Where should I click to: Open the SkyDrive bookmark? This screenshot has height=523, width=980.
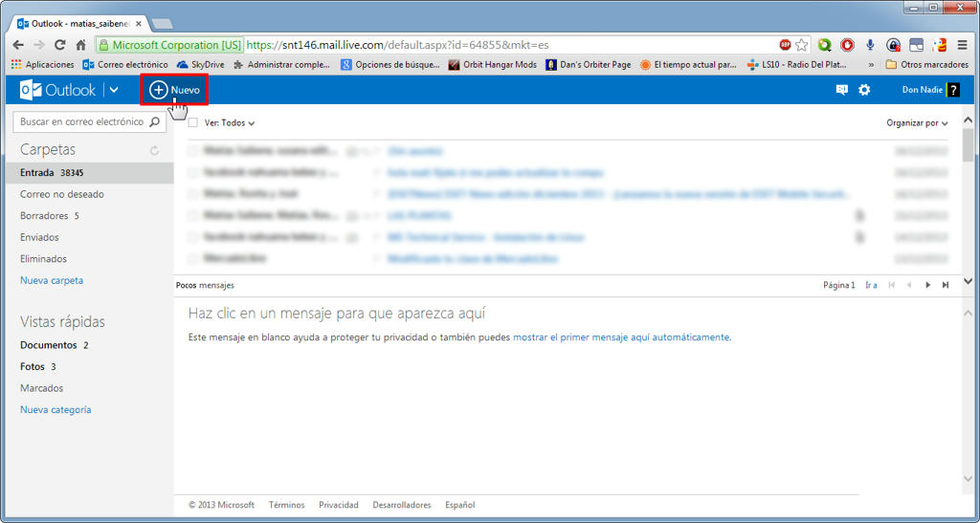click(x=201, y=64)
